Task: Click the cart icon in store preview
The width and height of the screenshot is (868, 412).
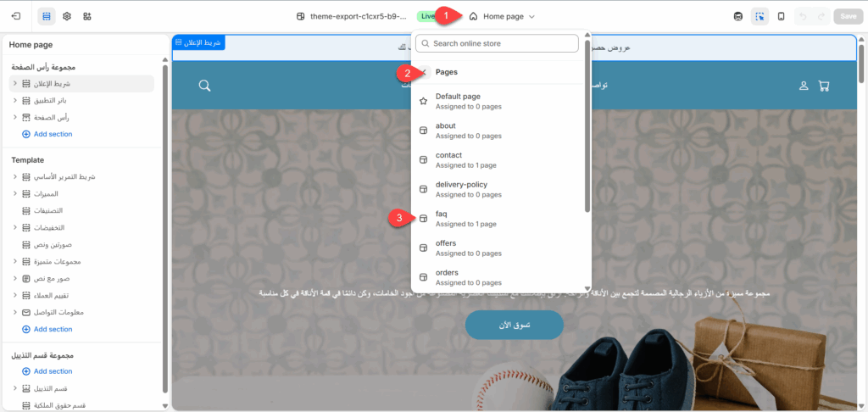Action: pos(824,86)
